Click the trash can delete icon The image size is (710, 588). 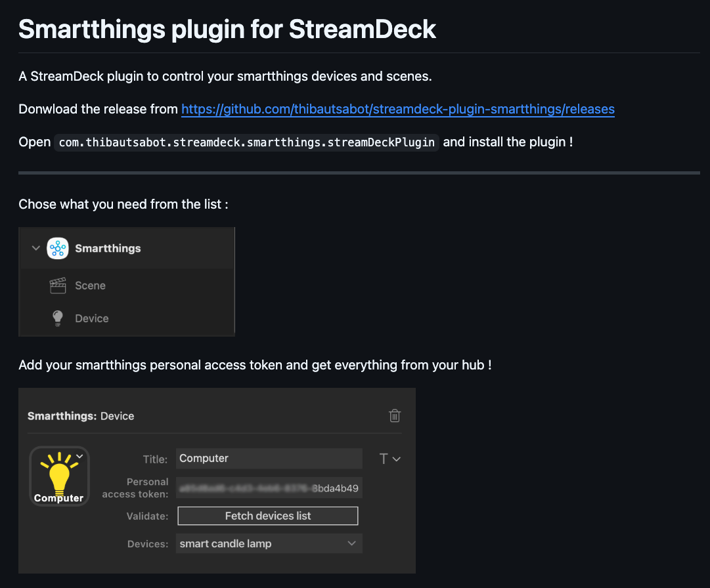(395, 415)
